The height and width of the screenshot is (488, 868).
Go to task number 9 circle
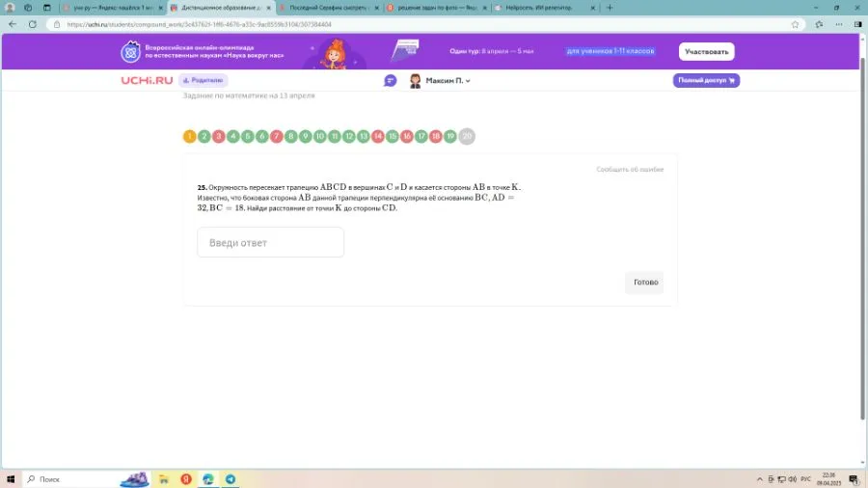305,136
